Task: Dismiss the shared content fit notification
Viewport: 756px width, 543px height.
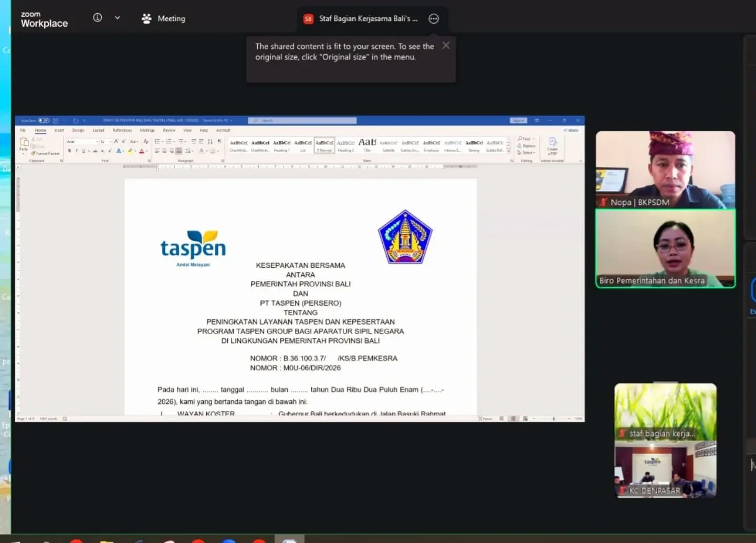Action: coord(446,45)
